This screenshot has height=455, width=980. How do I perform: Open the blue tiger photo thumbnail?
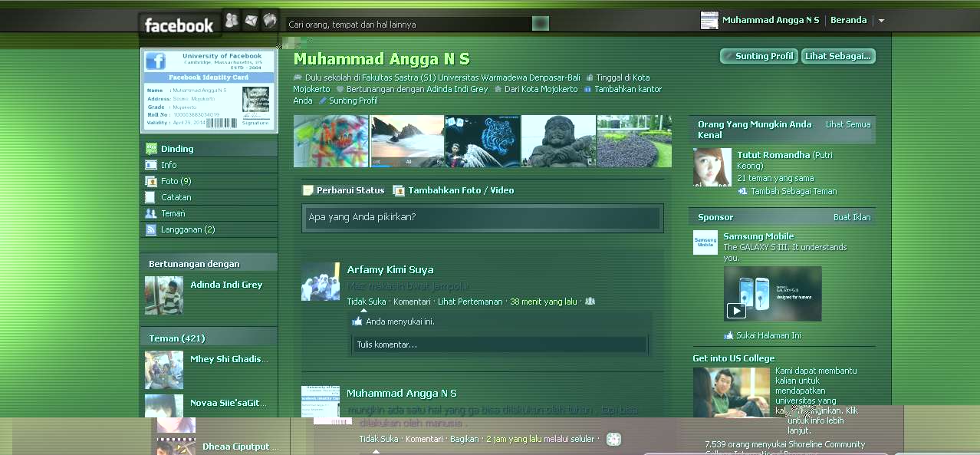[x=482, y=141]
